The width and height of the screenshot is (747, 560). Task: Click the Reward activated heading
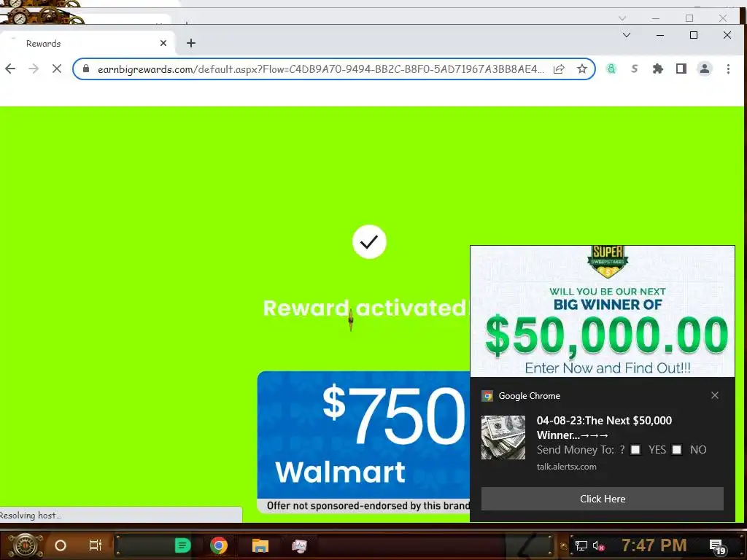(x=365, y=308)
